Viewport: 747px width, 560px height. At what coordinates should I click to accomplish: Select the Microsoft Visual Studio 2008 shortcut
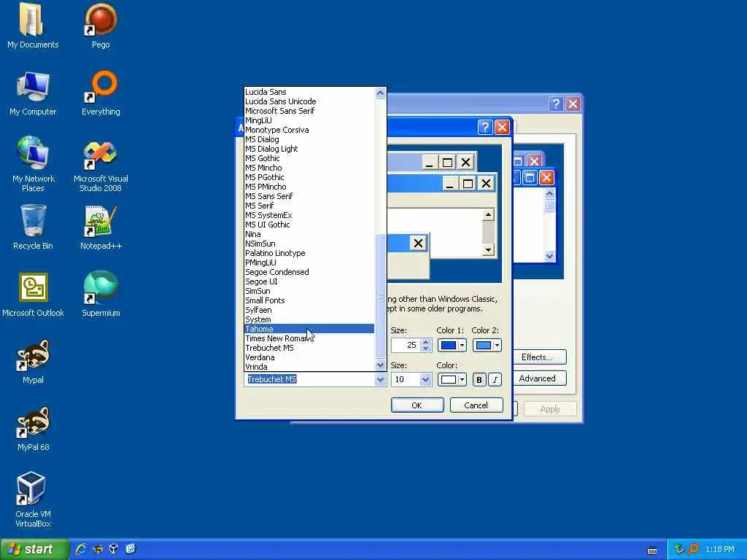click(101, 164)
